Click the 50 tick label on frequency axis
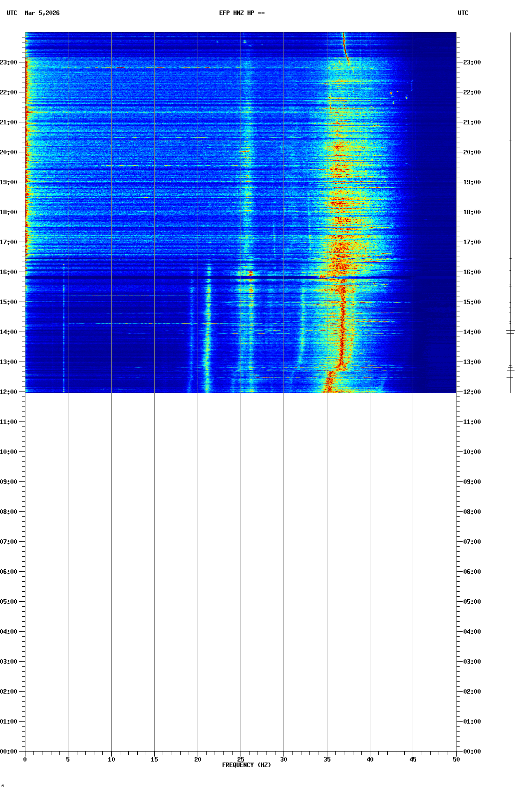532x791 pixels. coord(456,760)
